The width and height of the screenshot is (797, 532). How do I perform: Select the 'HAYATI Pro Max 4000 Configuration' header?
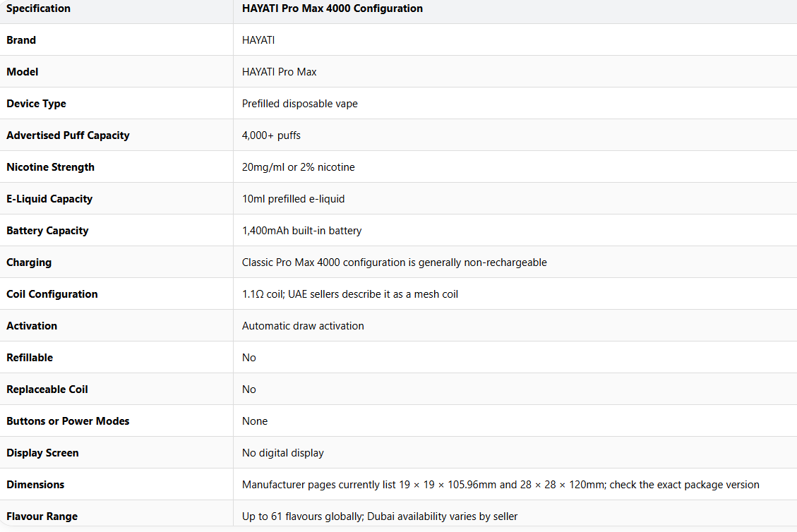pyautogui.click(x=332, y=8)
